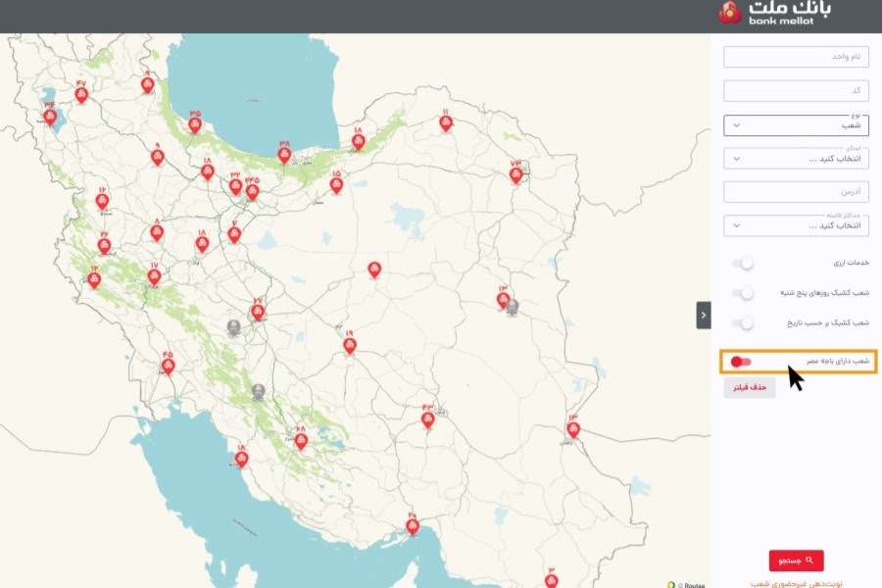Screen dimensions: 882x588
Task: Click the red جستجو search button
Action: 796,561
